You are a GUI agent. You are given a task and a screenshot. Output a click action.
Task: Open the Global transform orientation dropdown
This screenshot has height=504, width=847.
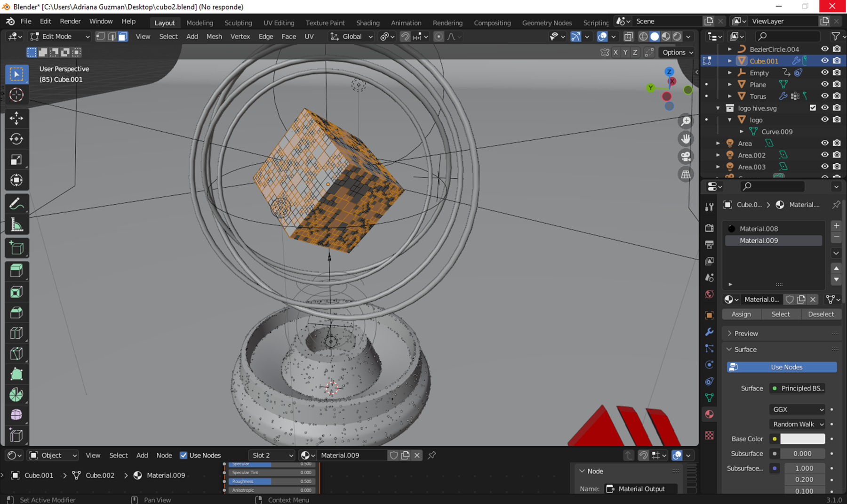point(351,37)
